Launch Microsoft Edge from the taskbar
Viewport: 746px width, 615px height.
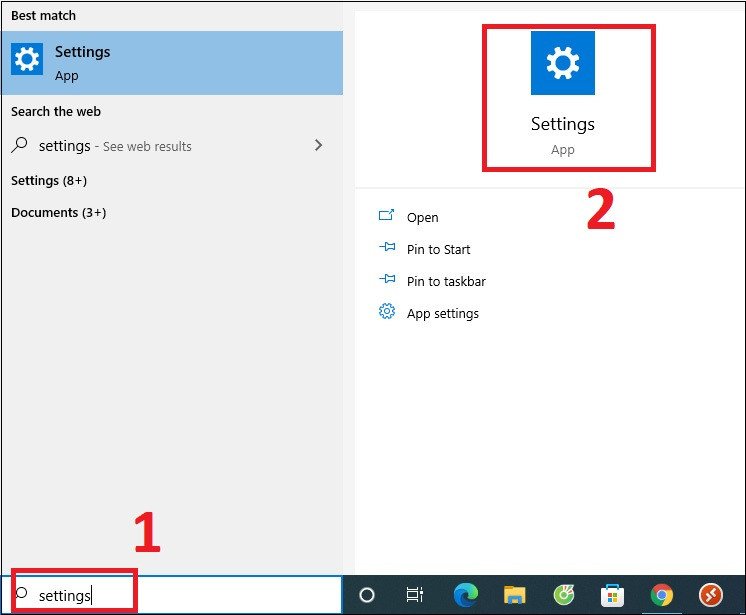tap(465, 595)
